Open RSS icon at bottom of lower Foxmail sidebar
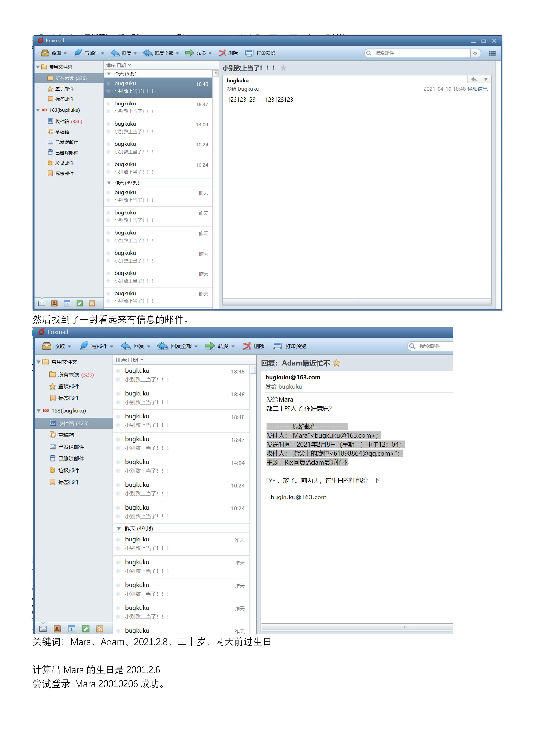This screenshot has height=756, width=535. tap(99, 629)
